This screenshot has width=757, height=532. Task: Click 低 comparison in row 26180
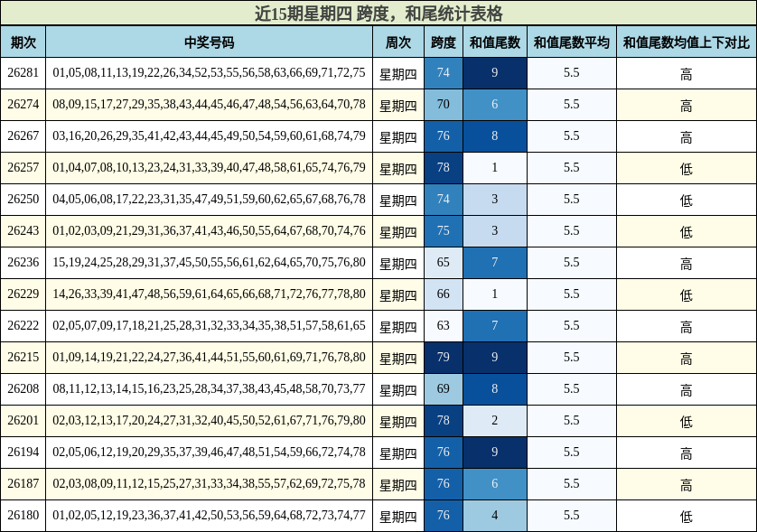tap(686, 517)
